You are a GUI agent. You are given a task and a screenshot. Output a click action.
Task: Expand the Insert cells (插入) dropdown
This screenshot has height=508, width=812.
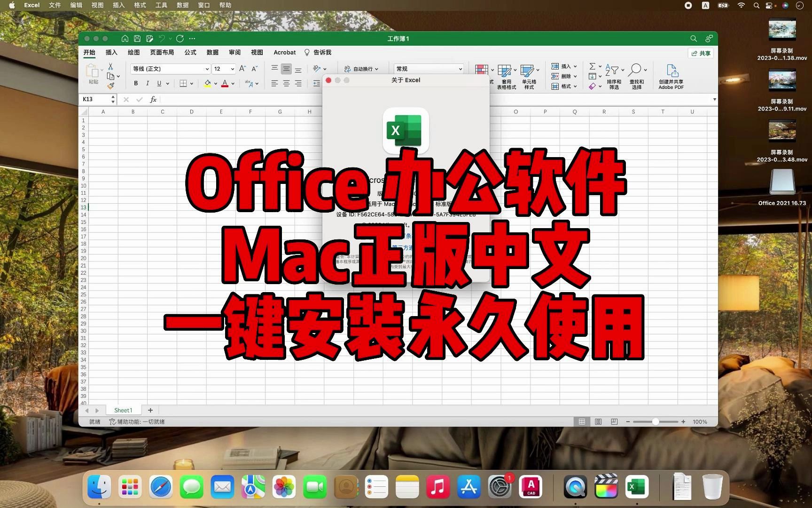(x=575, y=66)
